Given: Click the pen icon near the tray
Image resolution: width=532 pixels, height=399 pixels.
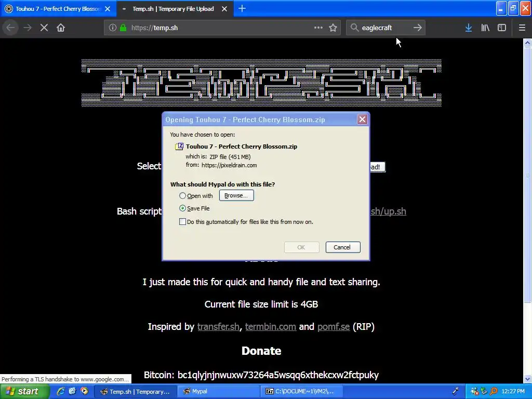Looking at the screenshot, I should coord(456,392).
